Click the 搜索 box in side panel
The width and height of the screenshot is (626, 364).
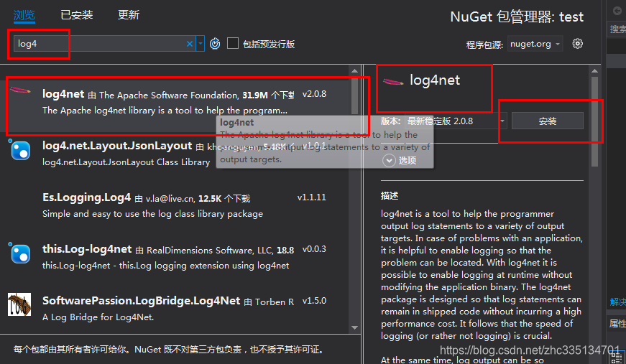[617, 29]
